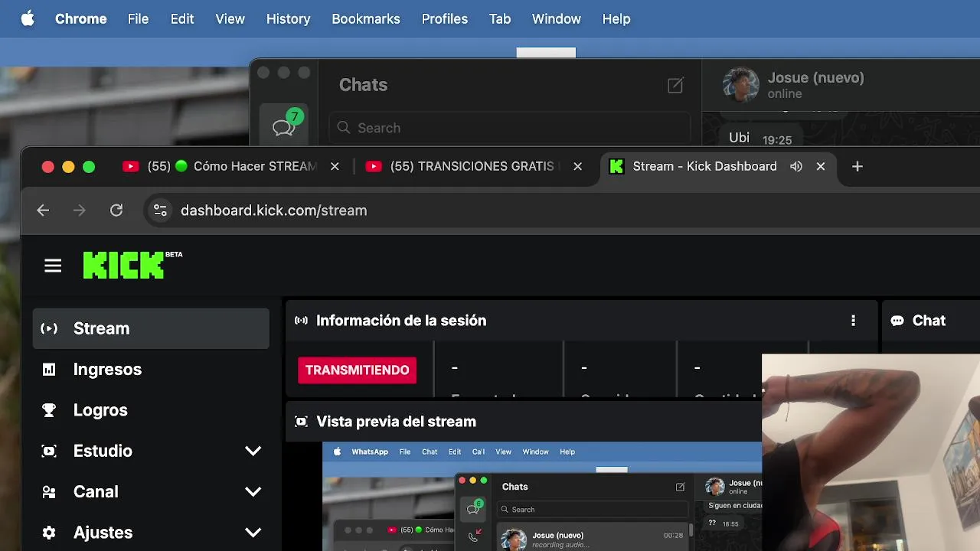
Task: Compose new chat in WhatsApp window
Action: click(675, 85)
